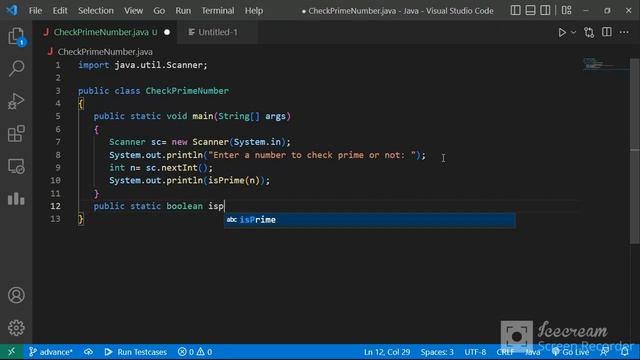
Task: Click the VS Code logo icon
Action: pos(12,10)
